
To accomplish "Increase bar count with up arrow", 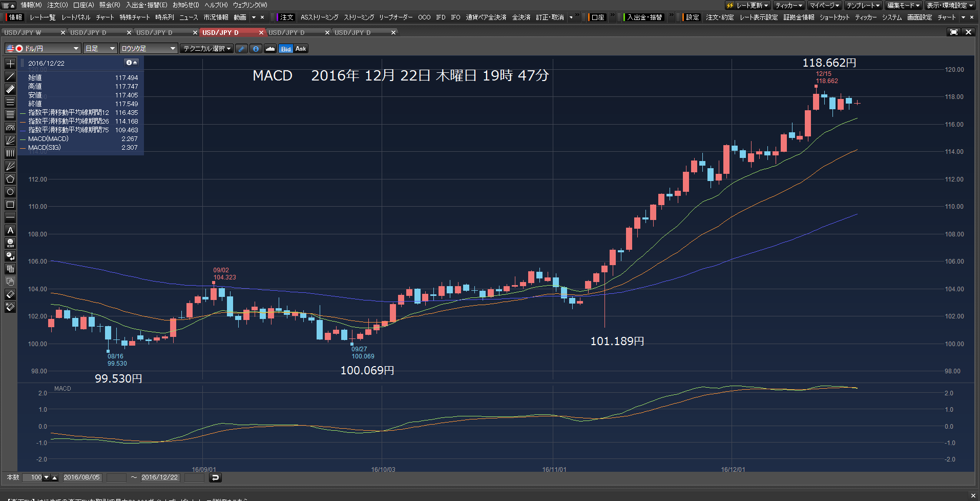I will (x=55, y=477).
